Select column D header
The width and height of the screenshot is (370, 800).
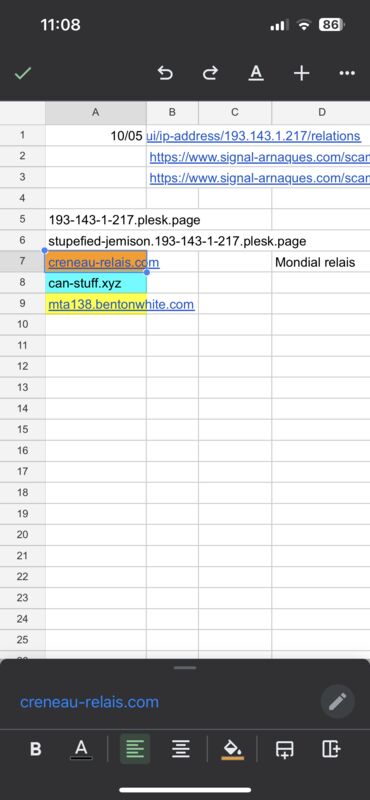pos(321,112)
